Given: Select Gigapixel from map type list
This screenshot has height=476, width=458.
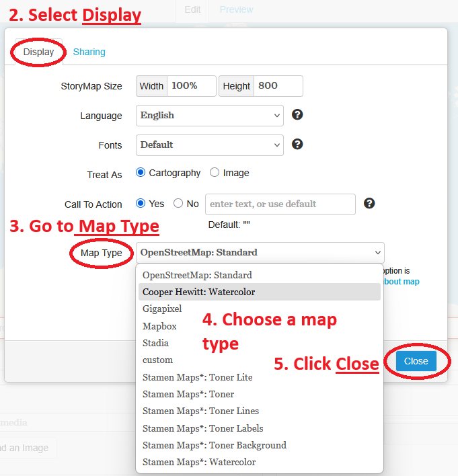Looking at the screenshot, I should (x=162, y=309).
